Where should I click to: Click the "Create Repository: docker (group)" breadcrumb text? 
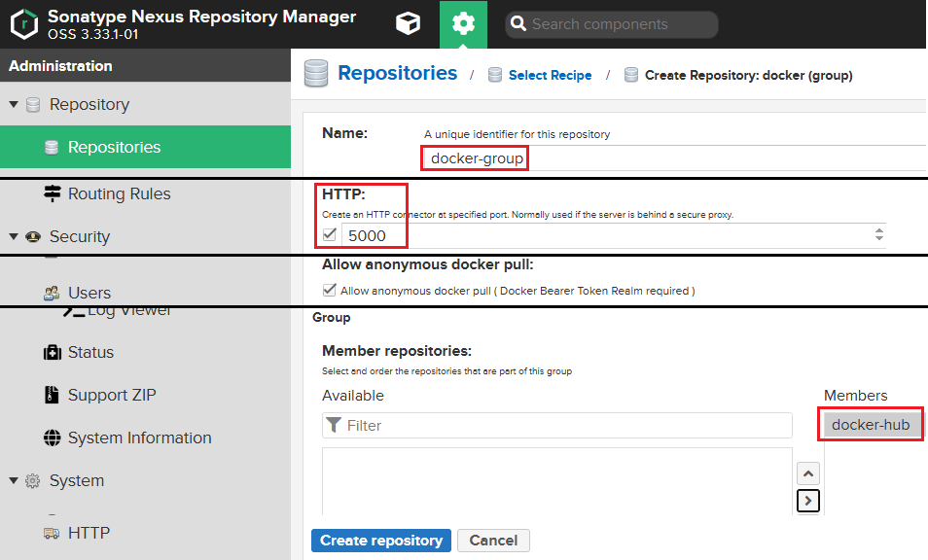[x=749, y=75]
